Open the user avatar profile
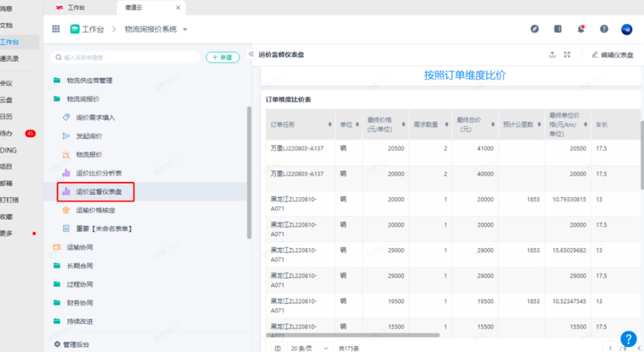The height and width of the screenshot is (352, 644). click(x=626, y=29)
